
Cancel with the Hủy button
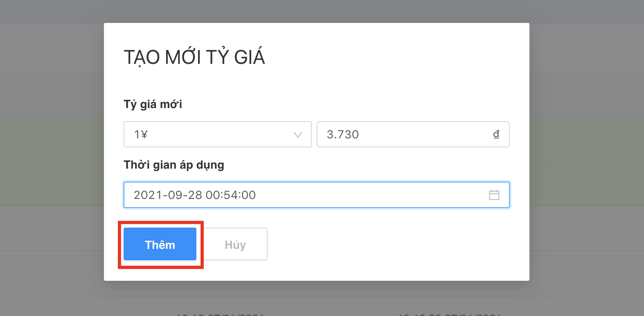pyautogui.click(x=235, y=244)
